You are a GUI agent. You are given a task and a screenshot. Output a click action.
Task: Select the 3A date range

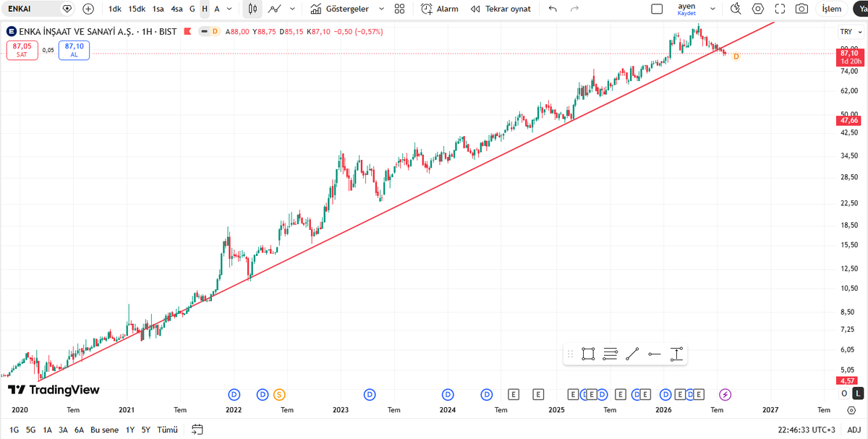point(63,429)
